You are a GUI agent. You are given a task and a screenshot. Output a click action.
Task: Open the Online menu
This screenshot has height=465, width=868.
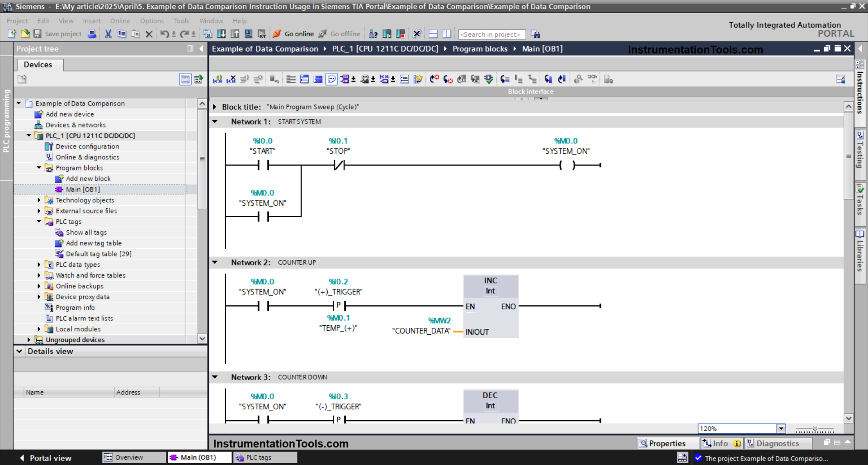coord(120,21)
